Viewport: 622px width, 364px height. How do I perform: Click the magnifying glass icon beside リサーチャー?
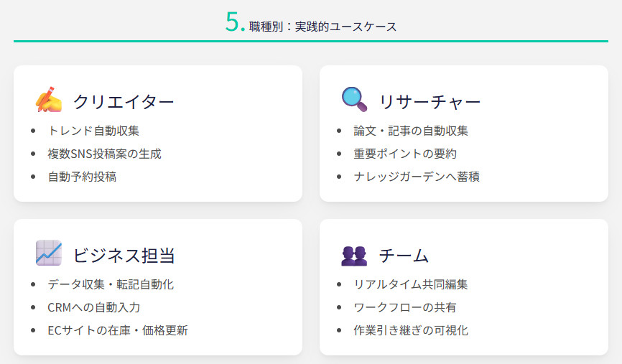point(354,101)
